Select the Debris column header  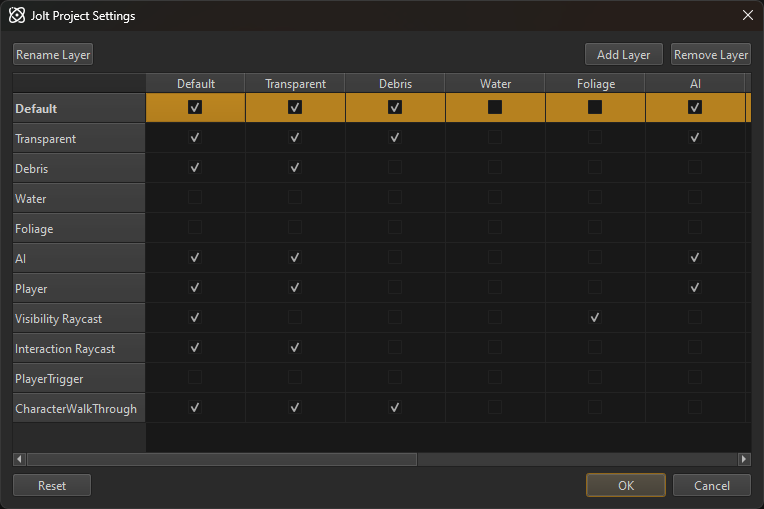coord(395,83)
